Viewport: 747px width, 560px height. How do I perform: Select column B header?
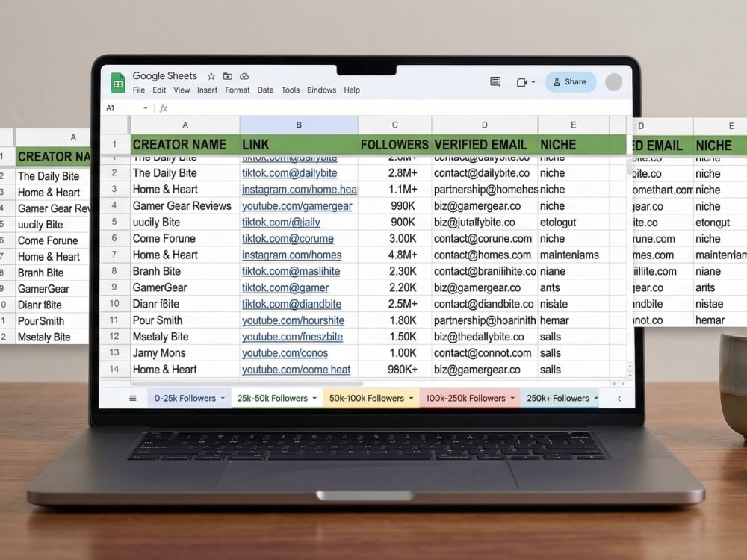pyautogui.click(x=299, y=125)
